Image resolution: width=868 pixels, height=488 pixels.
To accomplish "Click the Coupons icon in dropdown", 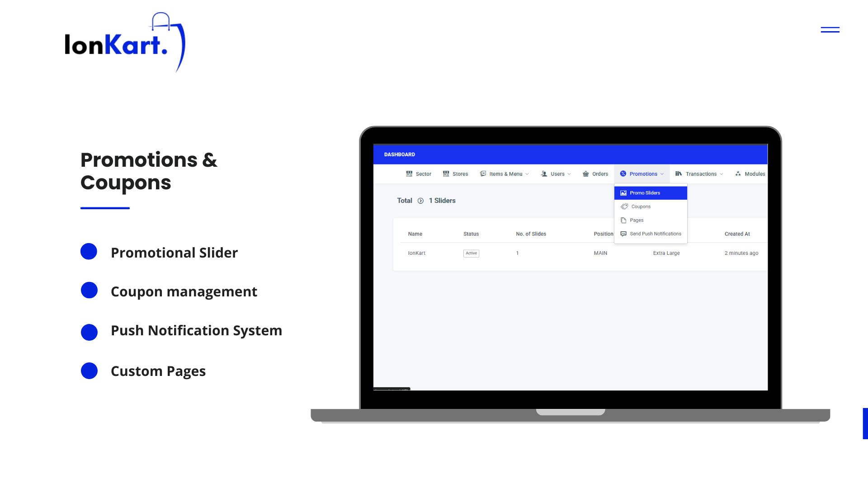I will (624, 206).
